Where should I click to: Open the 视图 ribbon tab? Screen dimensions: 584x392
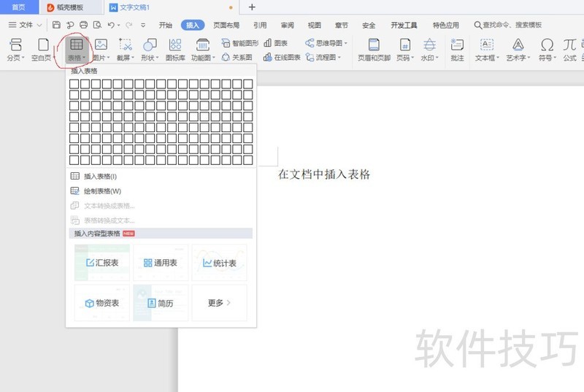coord(315,25)
